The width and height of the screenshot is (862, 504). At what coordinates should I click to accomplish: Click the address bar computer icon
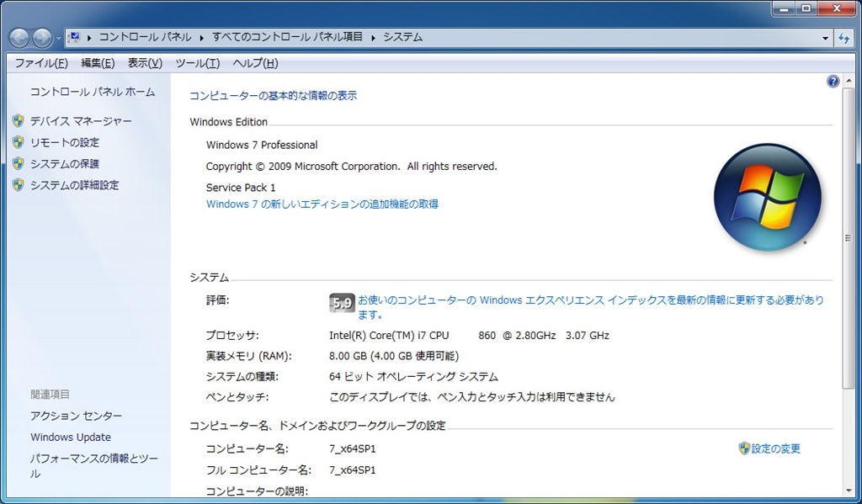(75, 37)
